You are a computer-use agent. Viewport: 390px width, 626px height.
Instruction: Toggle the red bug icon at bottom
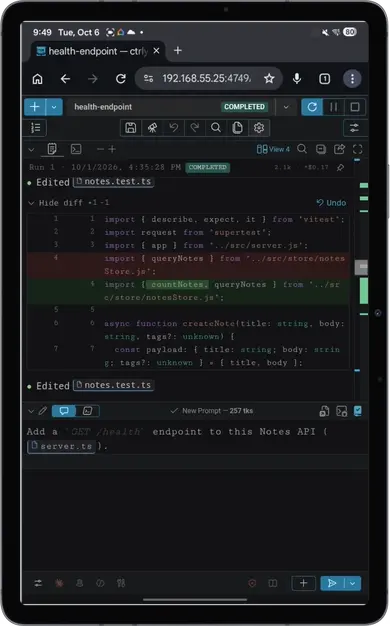click(59, 583)
